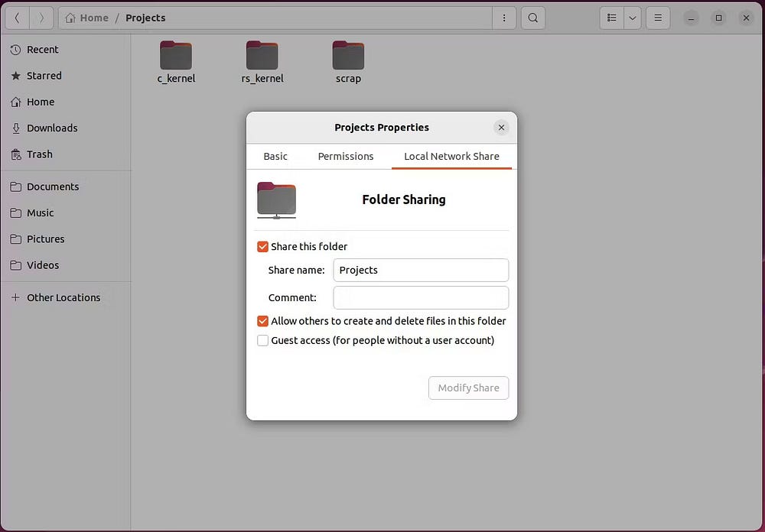Screen dimensions: 765x532
Task: Switch to the Permissions tab
Action: [345, 156]
